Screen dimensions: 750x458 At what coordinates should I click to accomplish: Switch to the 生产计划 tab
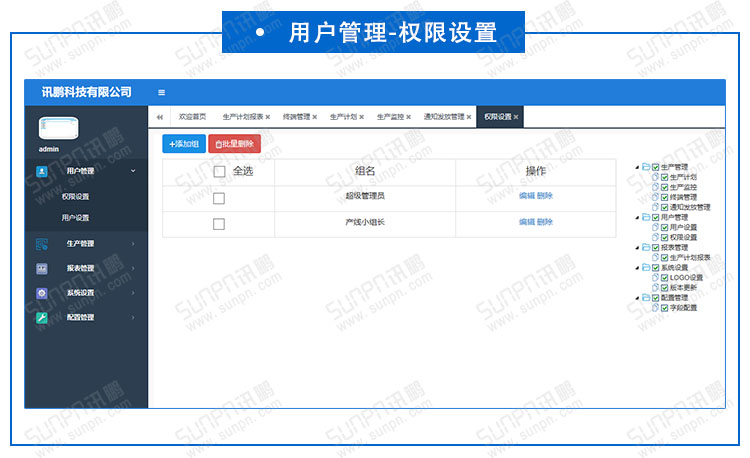click(343, 117)
